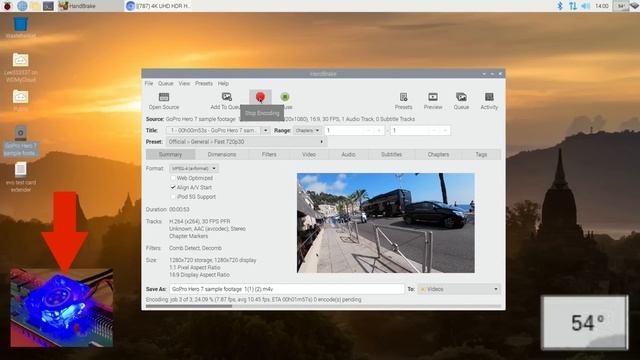Click the encoding status text line

point(253,300)
